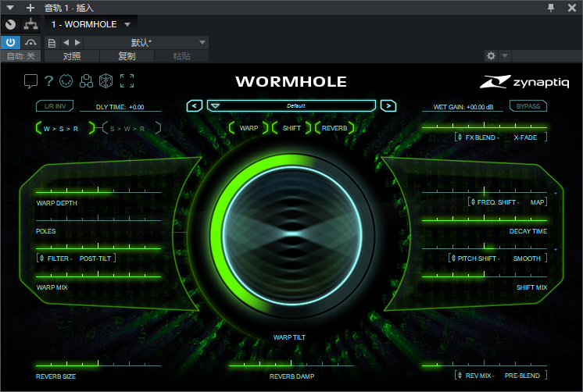Viewport: 583px width, 392px height.
Task: Randomize settings with the dice icon
Action: 106,80
